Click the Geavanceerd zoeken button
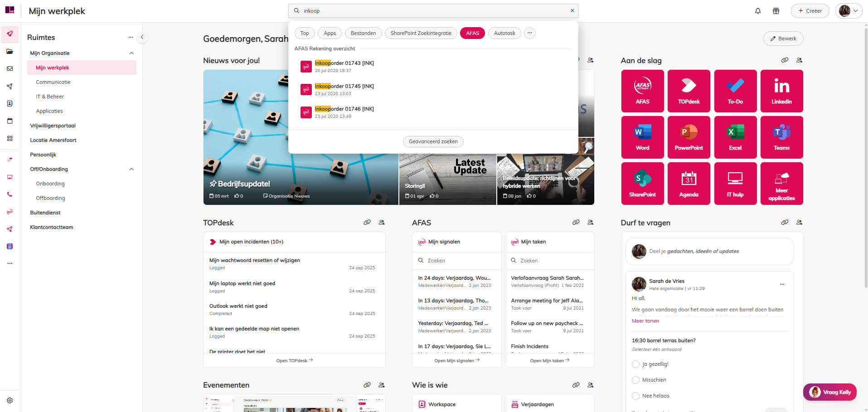Viewport: 868px width, 412px height. (433, 141)
